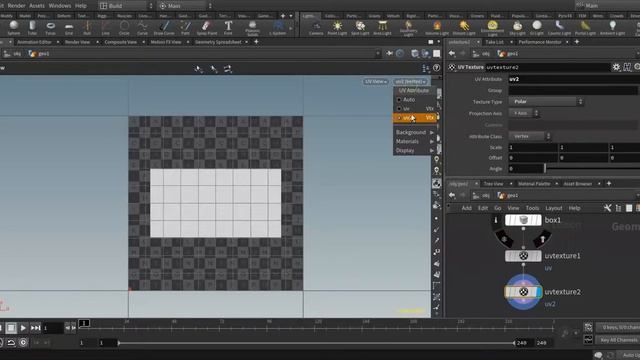Add new pane tab beside Performance Monitor
Viewport: 640px width, 360px height.
coord(577,42)
